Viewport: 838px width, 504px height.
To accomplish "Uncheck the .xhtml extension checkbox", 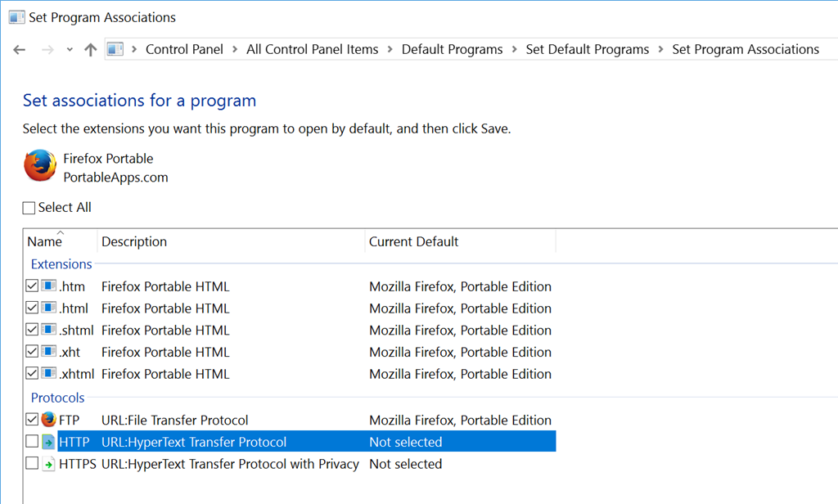I will tap(32, 374).
